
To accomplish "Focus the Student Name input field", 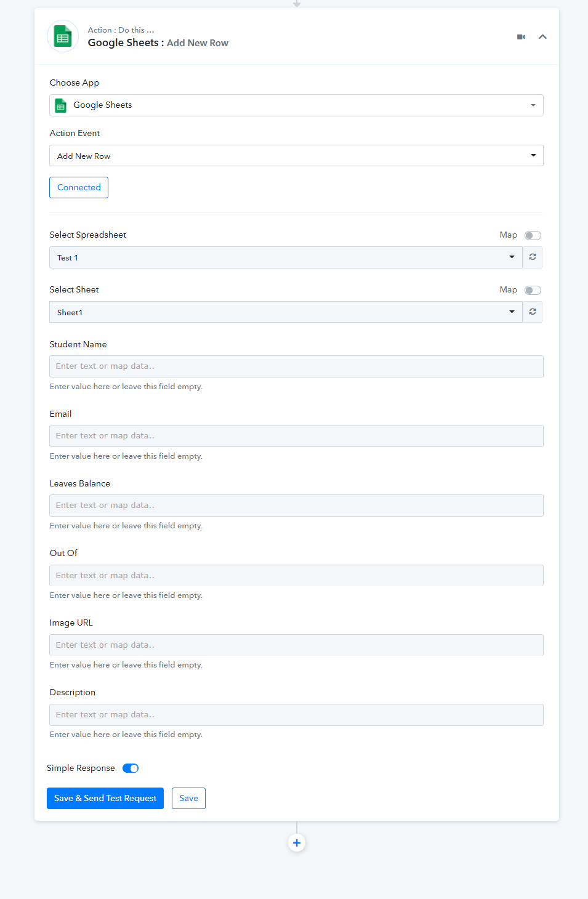I will [296, 366].
